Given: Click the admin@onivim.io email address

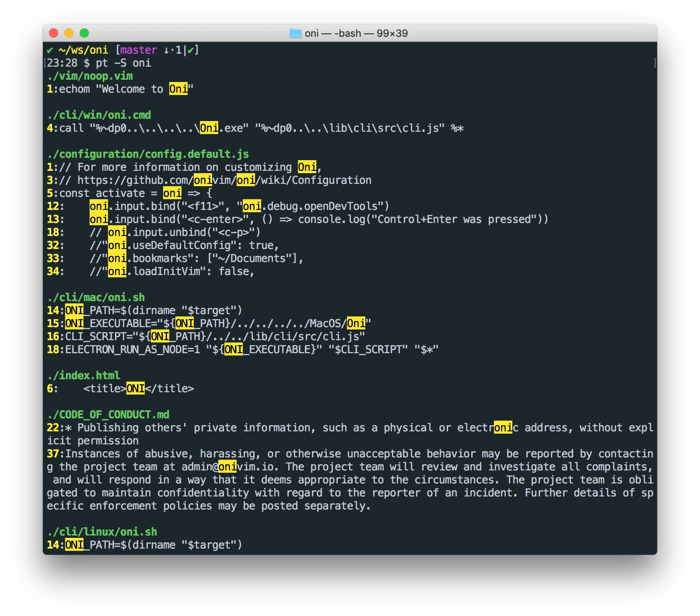Looking at the screenshot, I should [x=227, y=467].
